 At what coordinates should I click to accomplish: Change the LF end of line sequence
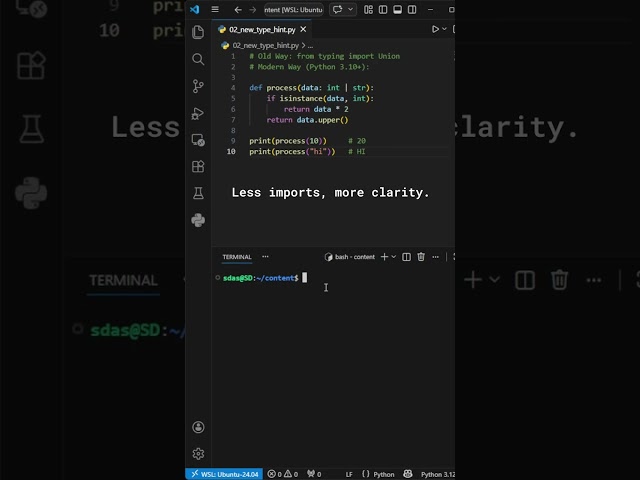coord(349,474)
